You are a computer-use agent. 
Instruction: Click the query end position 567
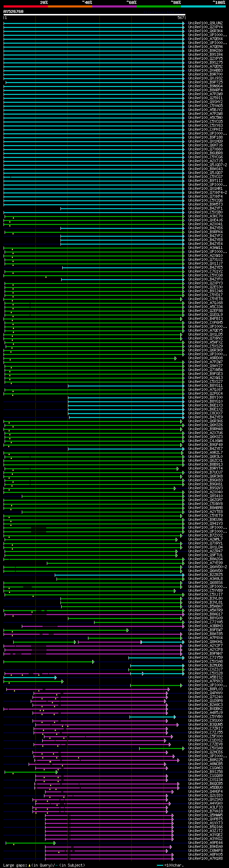181,18
